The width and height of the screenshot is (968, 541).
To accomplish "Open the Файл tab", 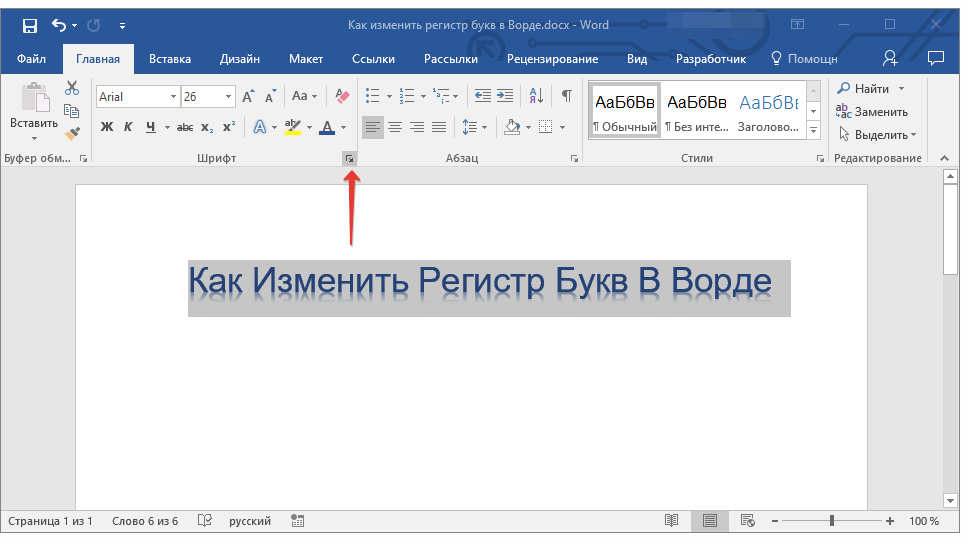I will point(31,59).
